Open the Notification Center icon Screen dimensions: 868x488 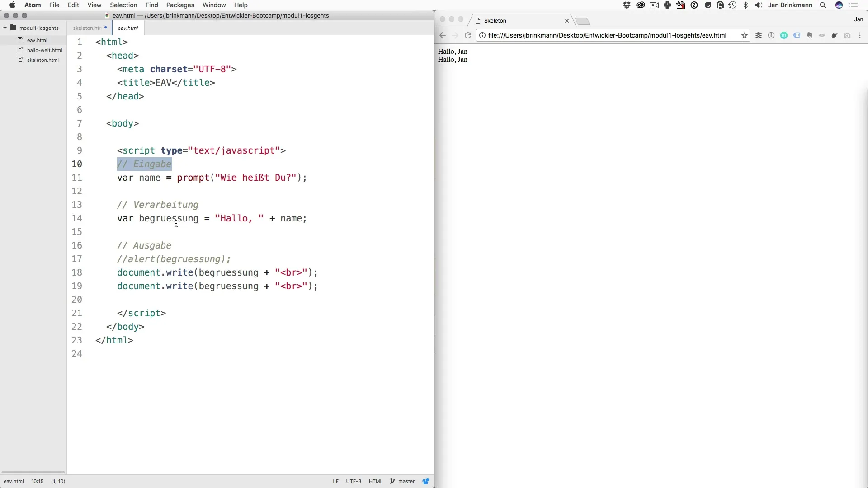(854, 5)
